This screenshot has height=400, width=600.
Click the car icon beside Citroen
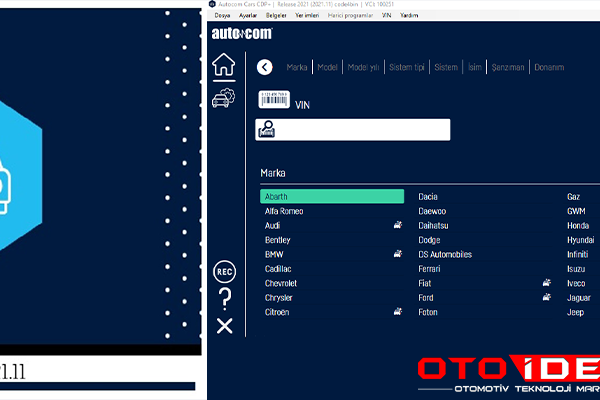(x=398, y=312)
